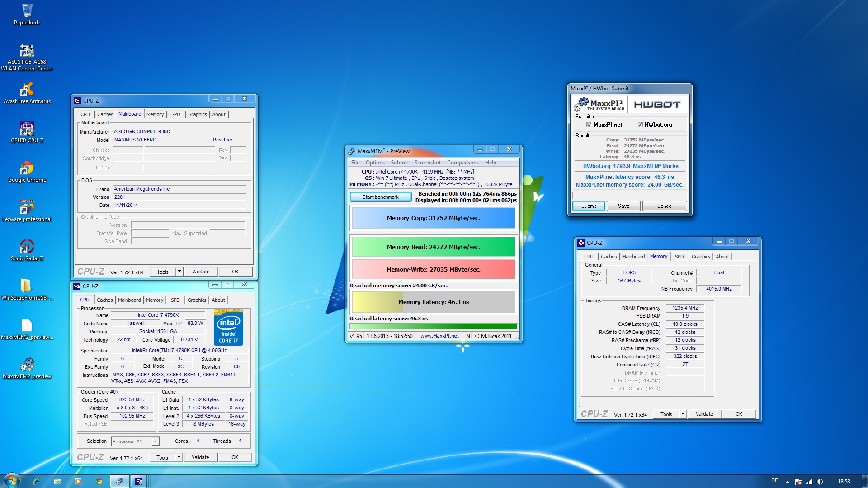868x488 pixels.
Task: Switch to Caches tab in CPU tab CPU-Z window
Action: [105, 300]
